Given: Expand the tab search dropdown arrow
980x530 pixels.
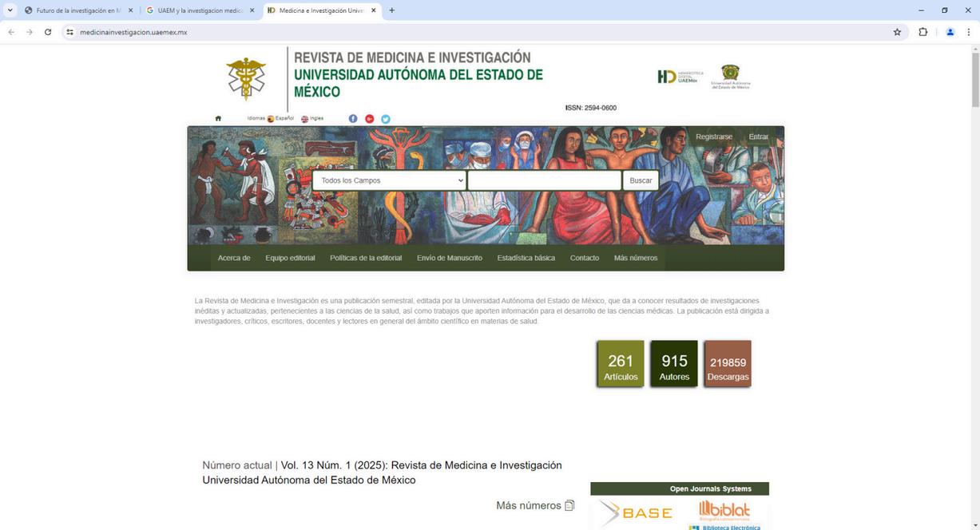Looking at the screenshot, I should pos(10,10).
